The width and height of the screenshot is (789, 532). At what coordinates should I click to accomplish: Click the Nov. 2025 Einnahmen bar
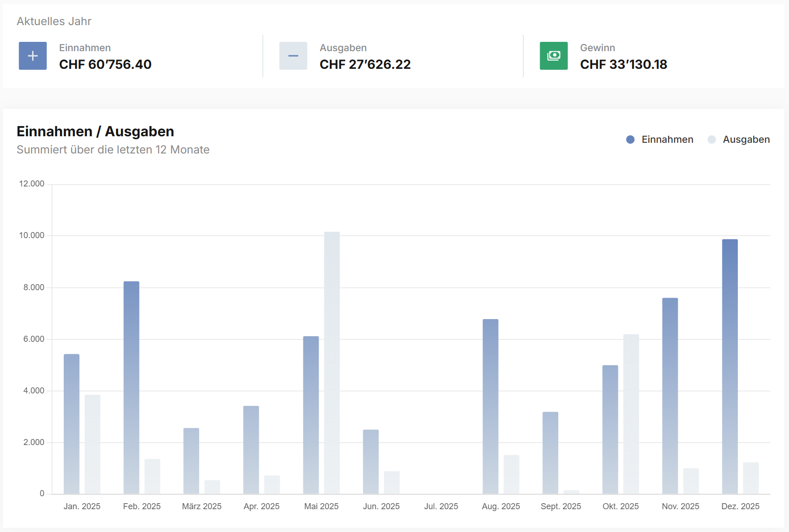pyautogui.click(x=670, y=396)
